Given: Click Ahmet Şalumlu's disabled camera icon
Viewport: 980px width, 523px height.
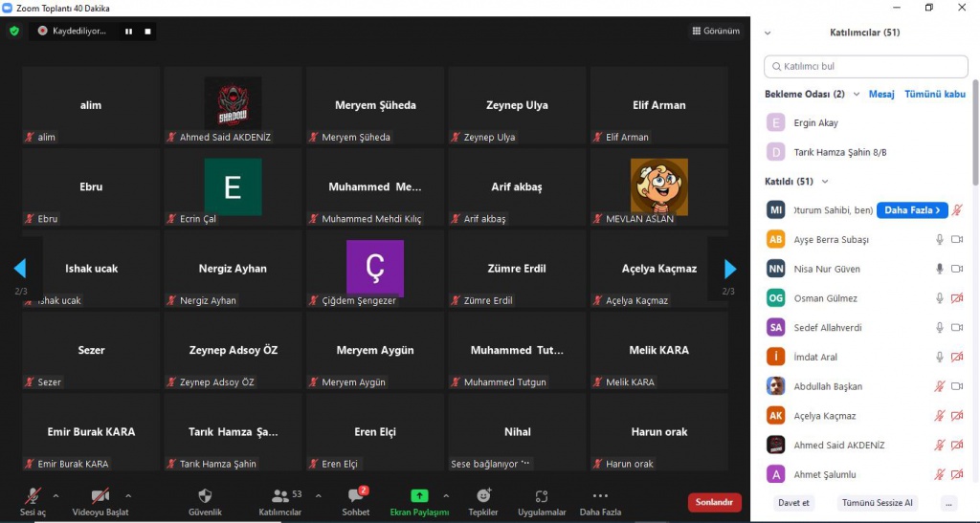Looking at the screenshot, I should (957, 474).
